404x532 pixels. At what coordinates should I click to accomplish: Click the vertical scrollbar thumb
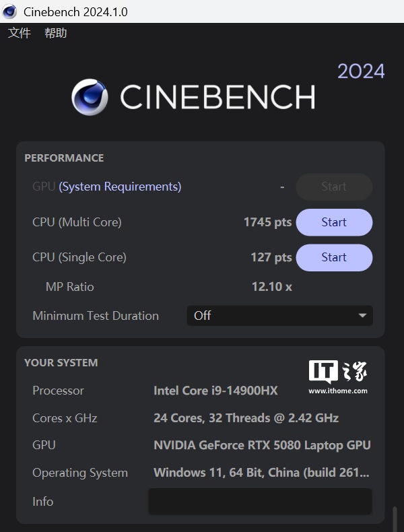click(x=396, y=519)
